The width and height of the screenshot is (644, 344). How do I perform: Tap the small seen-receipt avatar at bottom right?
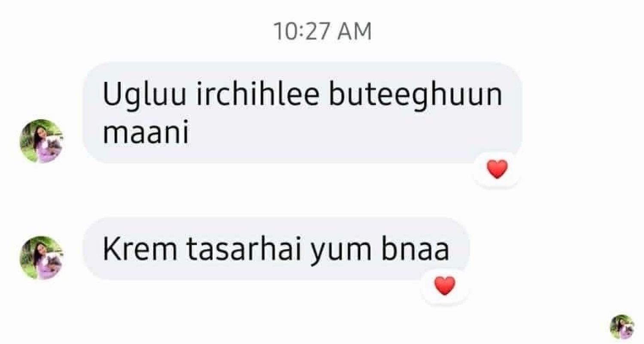pos(622,327)
